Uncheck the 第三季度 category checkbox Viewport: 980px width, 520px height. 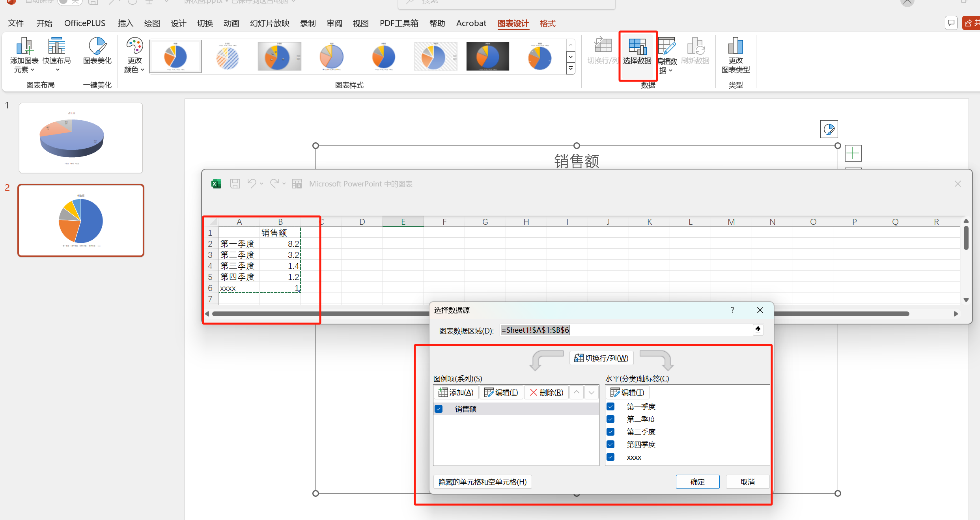(610, 432)
